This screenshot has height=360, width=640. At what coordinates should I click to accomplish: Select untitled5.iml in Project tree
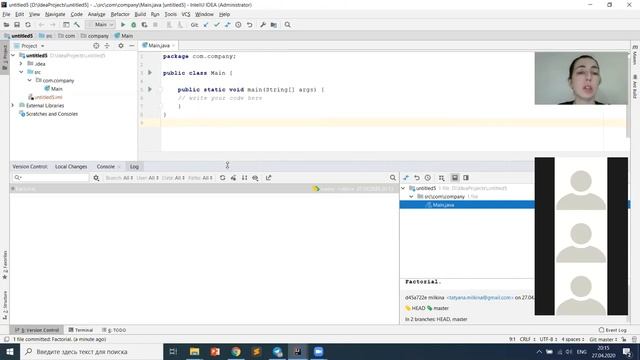point(48,97)
